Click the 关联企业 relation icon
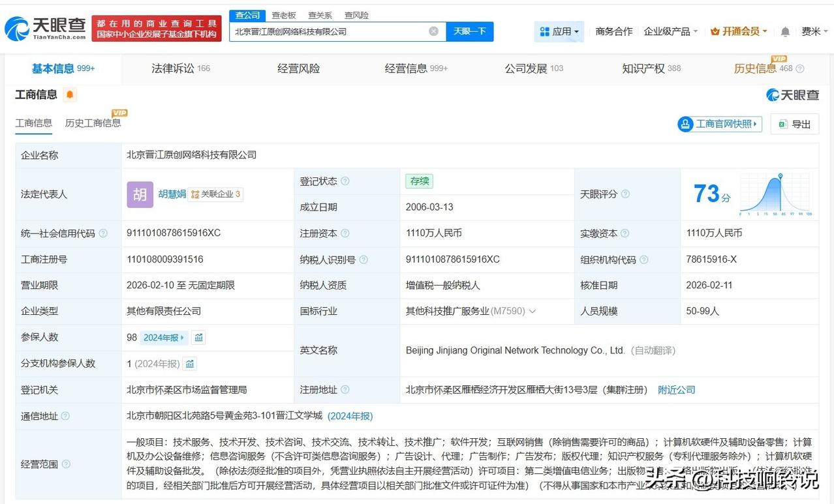Screen dimensions: 834x504 [x=195, y=194]
